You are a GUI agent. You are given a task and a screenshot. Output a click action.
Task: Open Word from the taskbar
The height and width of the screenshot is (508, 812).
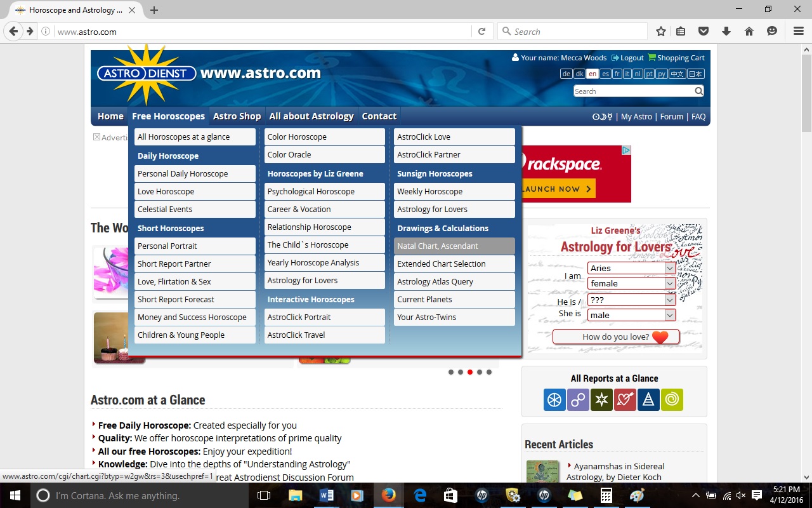click(327, 495)
